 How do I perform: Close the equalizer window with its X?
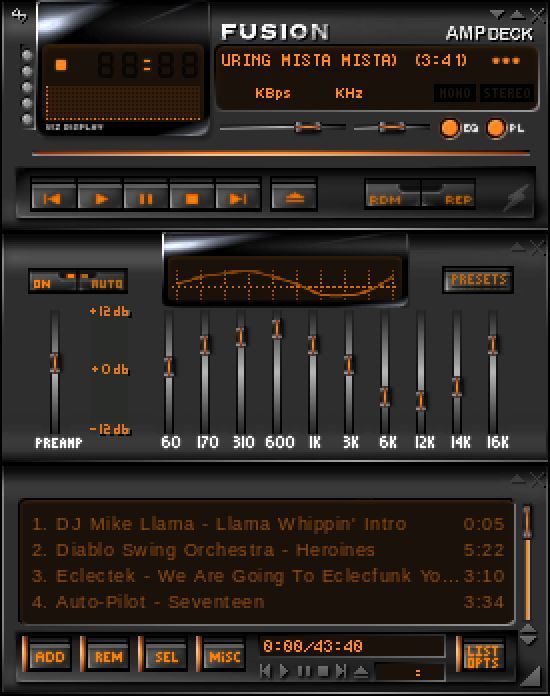pyautogui.click(x=538, y=248)
